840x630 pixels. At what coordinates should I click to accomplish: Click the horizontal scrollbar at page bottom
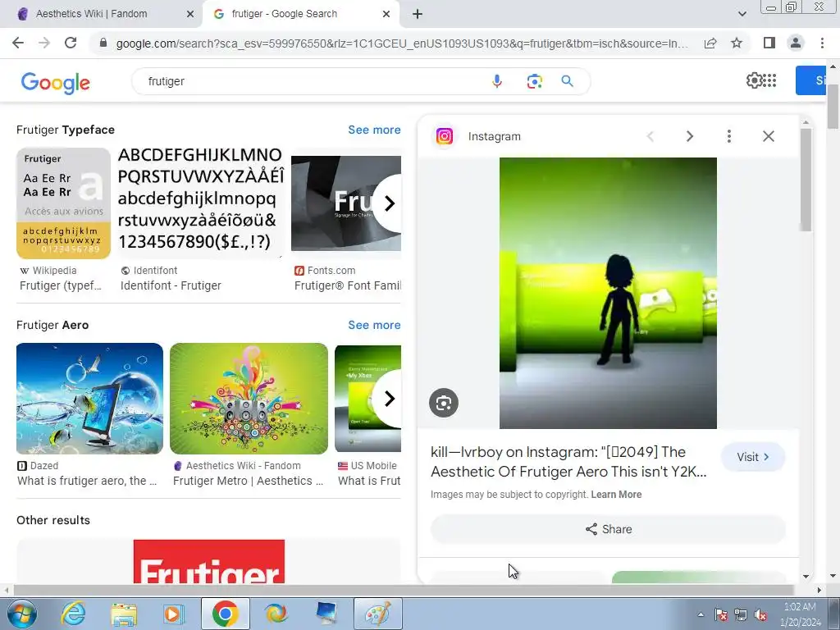(x=403, y=591)
